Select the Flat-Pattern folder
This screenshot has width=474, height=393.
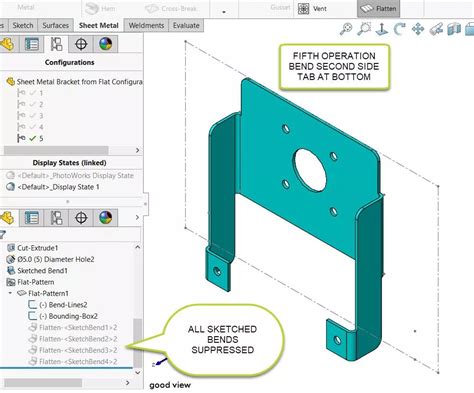click(31, 282)
